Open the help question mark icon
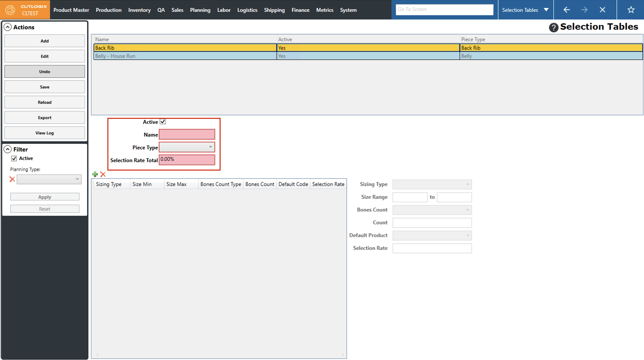644x360 pixels. 553,27
